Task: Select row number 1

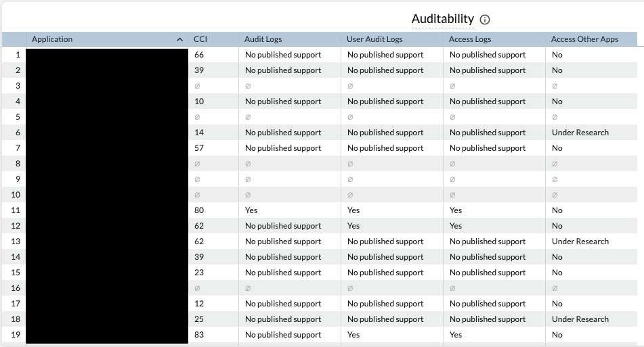Action: (x=18, y=55)
